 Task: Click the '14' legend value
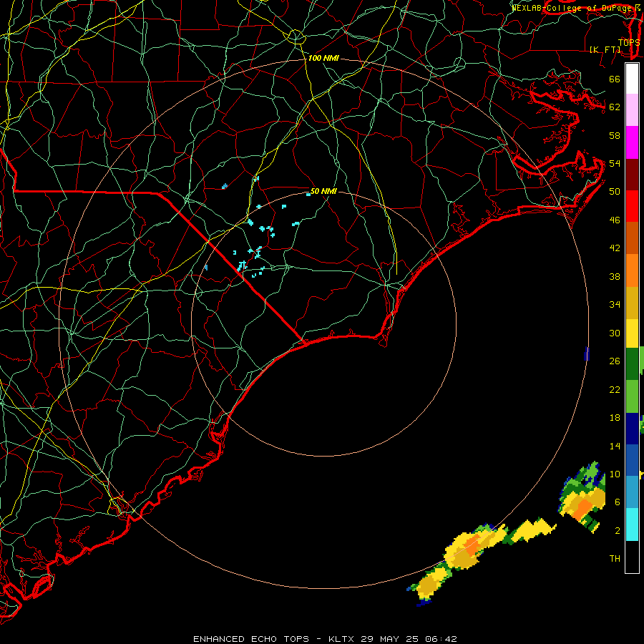pyautogui.click(x=615, y=446)
